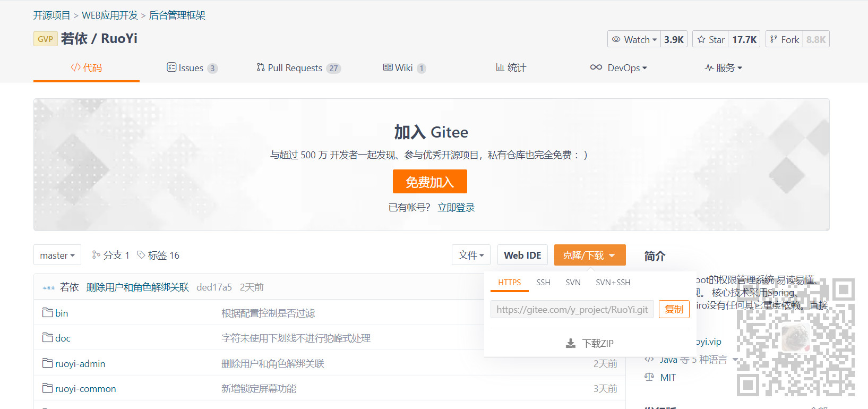
Task: Click the Watch count 3.9K
Action: coord(674,39)
